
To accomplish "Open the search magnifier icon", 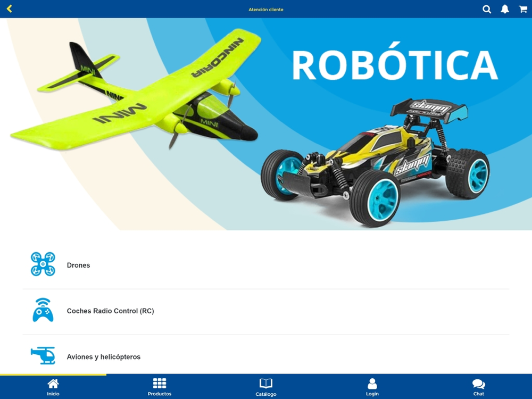I will click(x=487, y=9).
